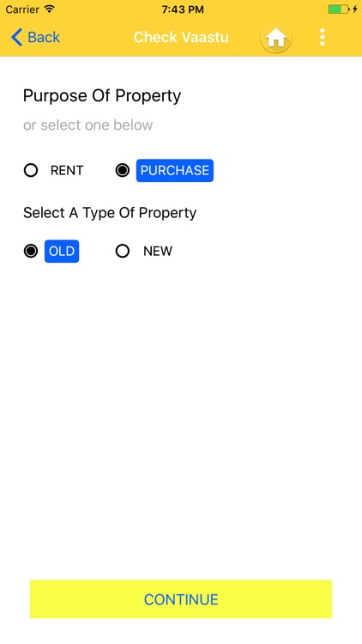Tap the yellow CONTINUE button
362x644 pixels.
pos(181,599)
